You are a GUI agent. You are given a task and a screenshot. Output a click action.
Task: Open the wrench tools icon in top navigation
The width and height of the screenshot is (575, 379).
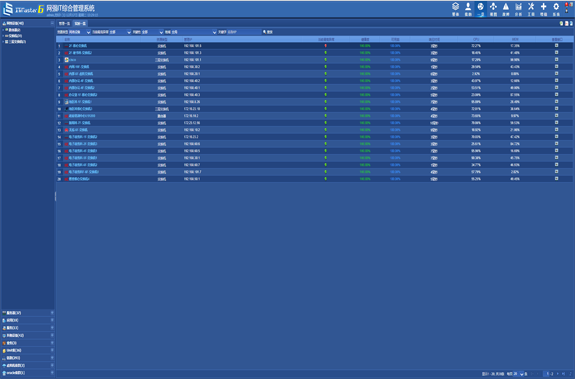point(531,9)
